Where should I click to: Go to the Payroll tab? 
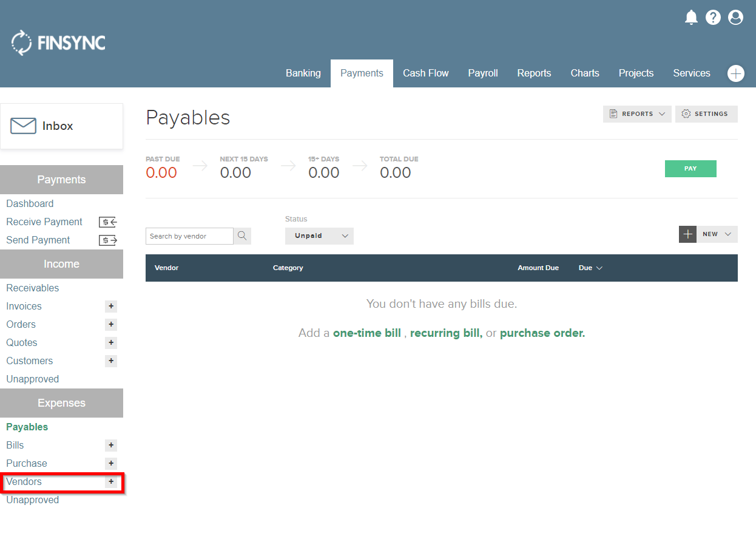click(483, 73)
